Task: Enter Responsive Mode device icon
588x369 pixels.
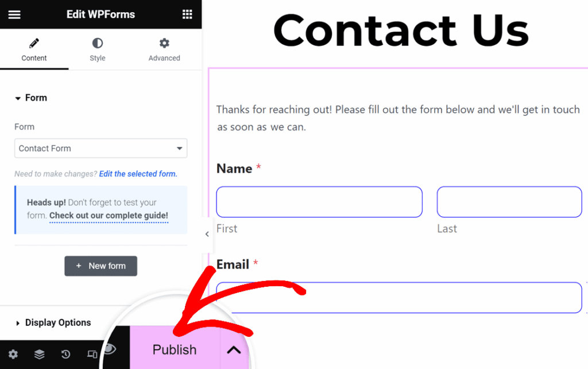Action: point(91,355)
